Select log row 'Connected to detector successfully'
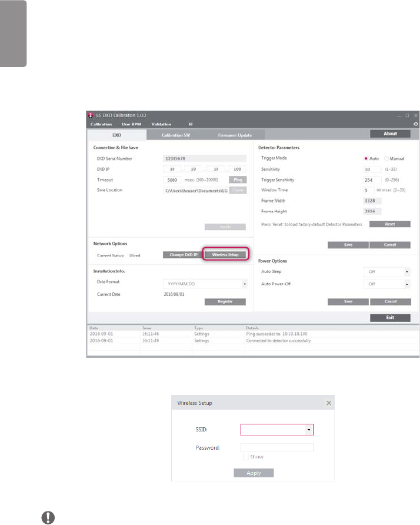 pyautogui.click(x=253, y=341)
